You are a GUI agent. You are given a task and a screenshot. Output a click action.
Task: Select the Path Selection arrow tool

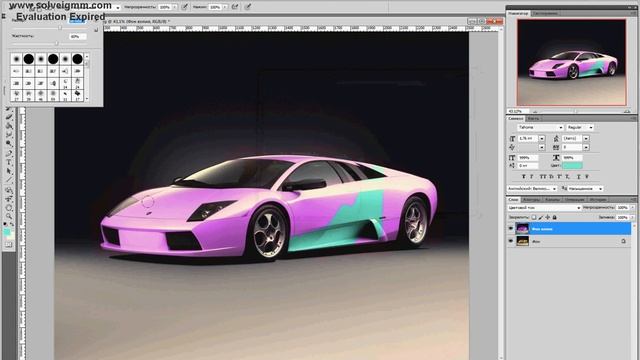9,171
